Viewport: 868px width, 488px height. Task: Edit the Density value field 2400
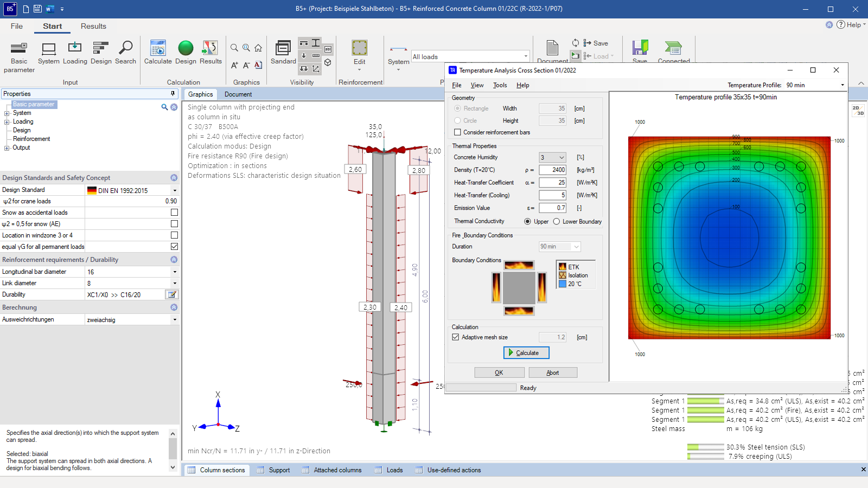click(x=552, y=170)
